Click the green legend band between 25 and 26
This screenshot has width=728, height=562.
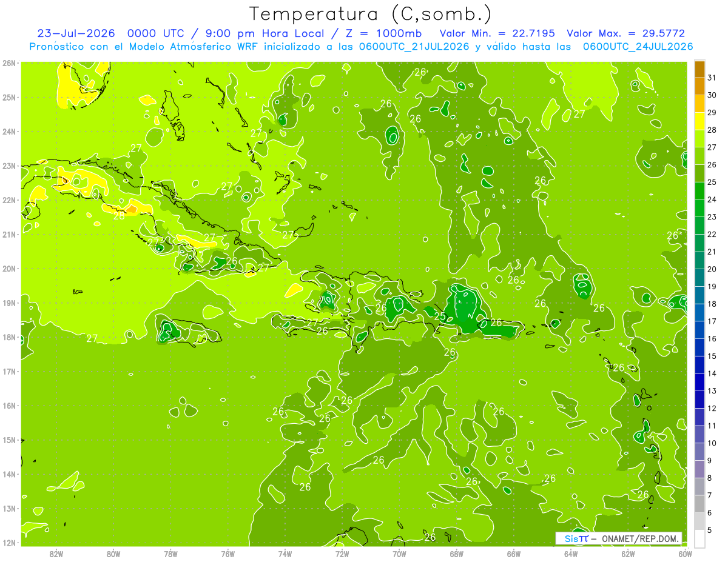(699, 173)
